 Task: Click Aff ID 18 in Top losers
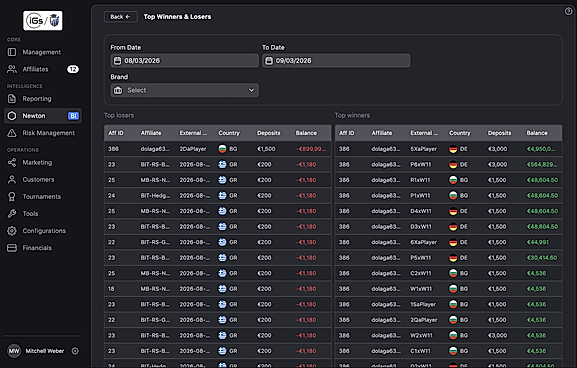(x=111, y=289)
